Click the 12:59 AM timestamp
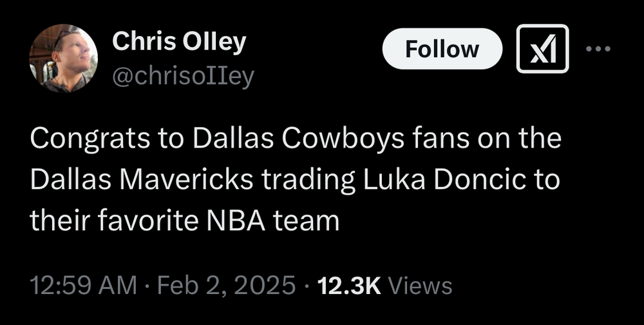This screenshot has height=325, width=644. (x=83, y=284)
